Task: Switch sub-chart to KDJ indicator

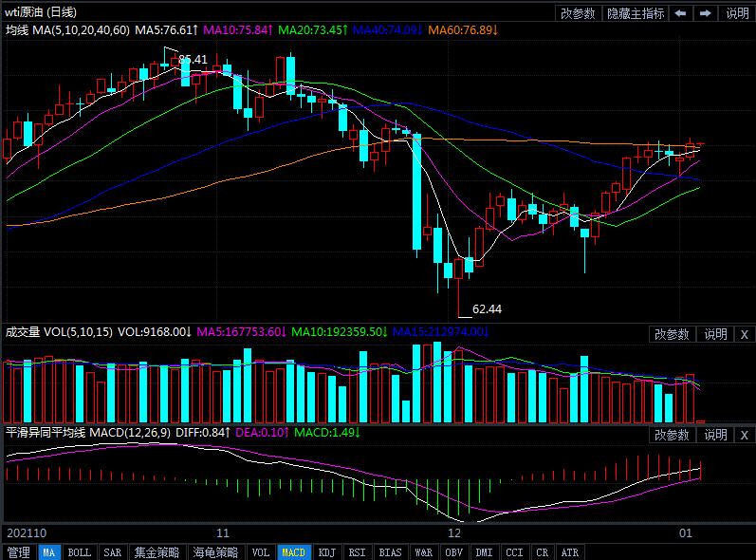Action: (x=326, y=552)
